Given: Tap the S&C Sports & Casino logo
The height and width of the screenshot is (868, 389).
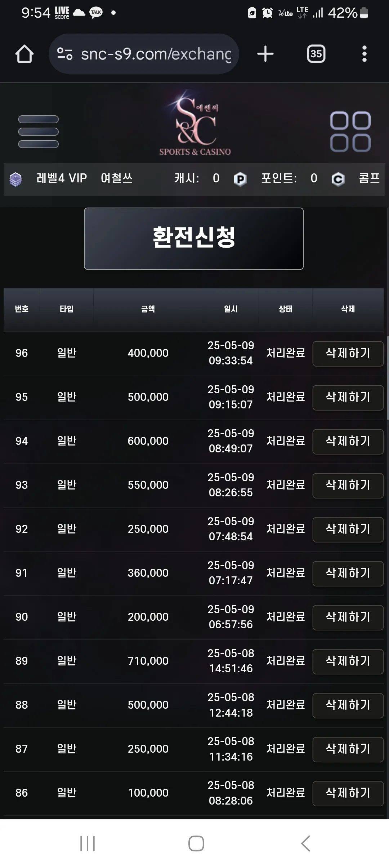Looking at the screenshot, I should [195, 123].
